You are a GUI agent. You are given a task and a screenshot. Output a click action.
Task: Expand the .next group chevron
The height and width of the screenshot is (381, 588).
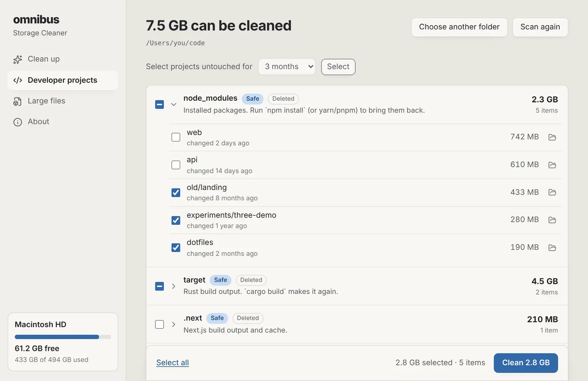pyautogui.click(x=174, y=324)
